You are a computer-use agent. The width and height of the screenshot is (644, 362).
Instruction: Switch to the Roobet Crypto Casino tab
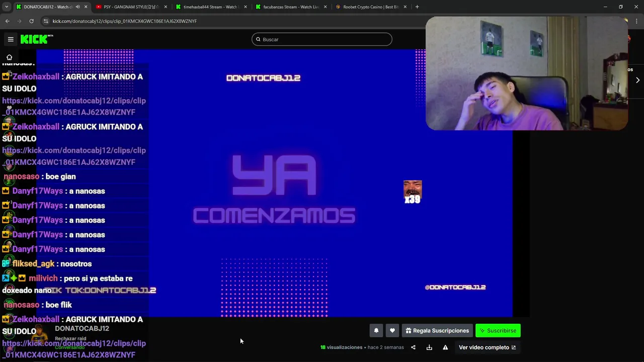pyautogui.click(x=371, y=7)
